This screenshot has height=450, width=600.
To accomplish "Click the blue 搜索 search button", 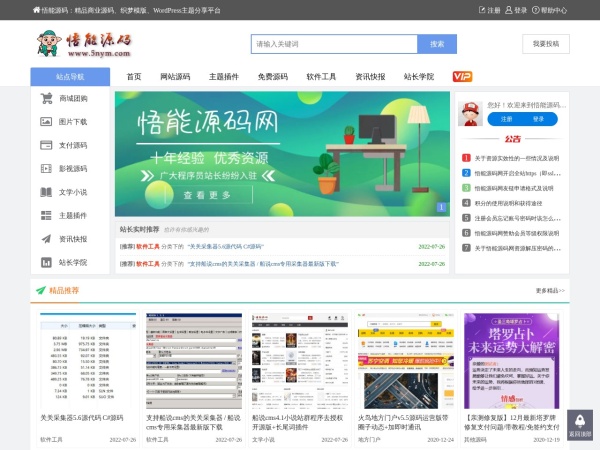I will (437, 44).
